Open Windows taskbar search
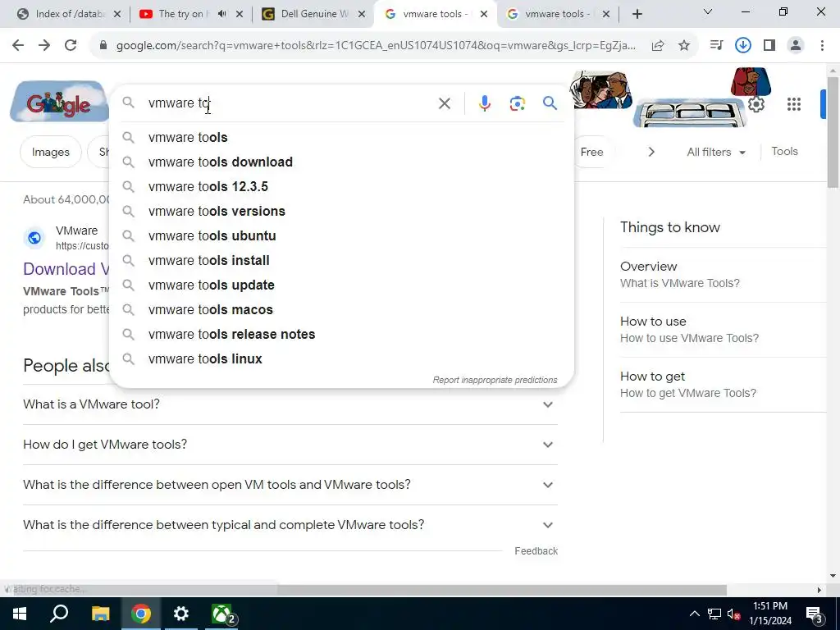This screenshot has width=840, height=630. point(59,614)
